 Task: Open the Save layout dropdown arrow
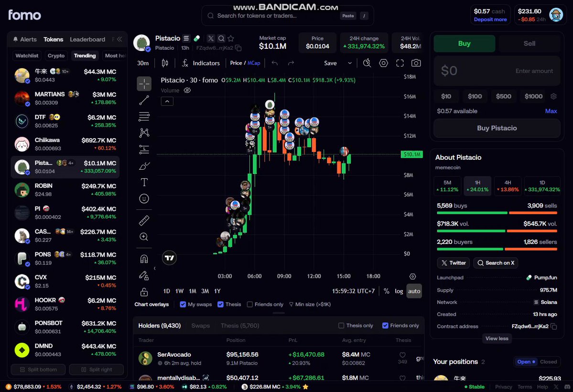coord(350,63)
